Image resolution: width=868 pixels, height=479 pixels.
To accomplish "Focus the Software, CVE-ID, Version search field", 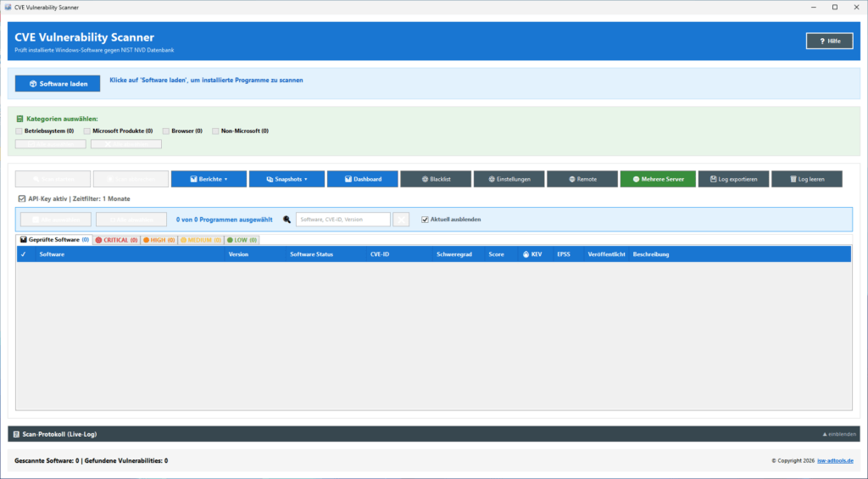I will pos(342,220).
